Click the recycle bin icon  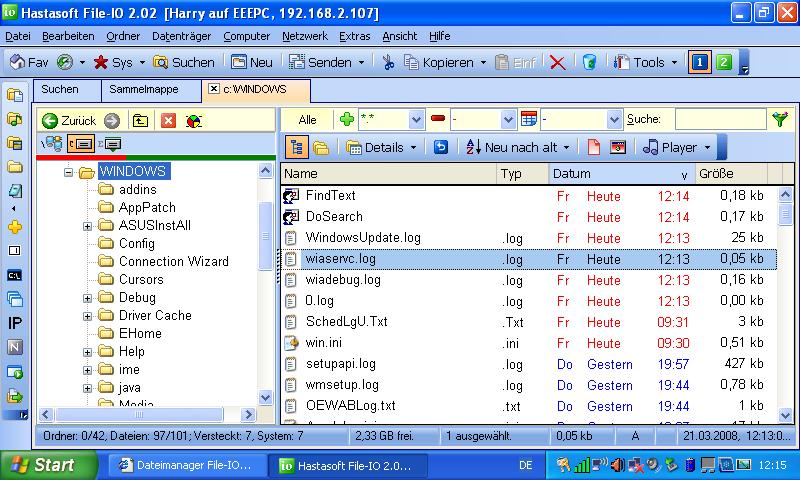589,62
